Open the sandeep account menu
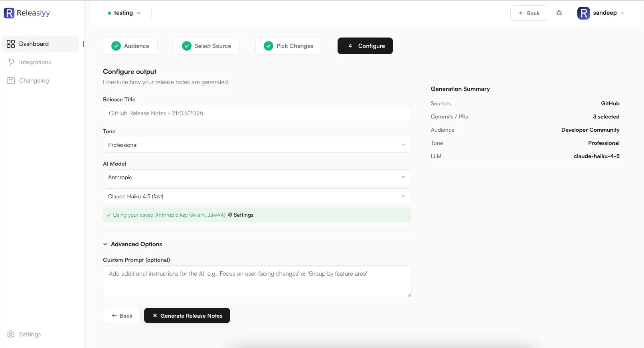 coord(601,13)
